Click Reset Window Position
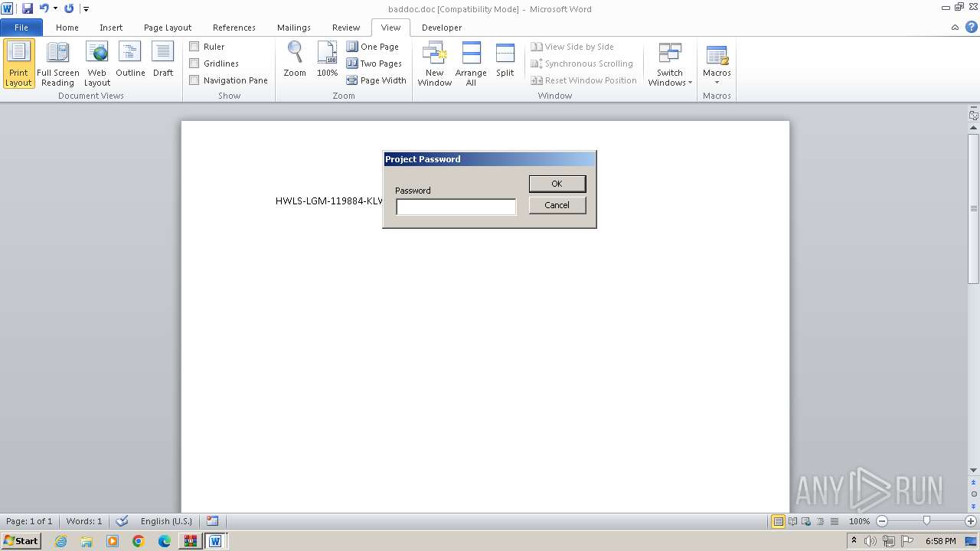980x551 pixels. (x=584, y=80)
